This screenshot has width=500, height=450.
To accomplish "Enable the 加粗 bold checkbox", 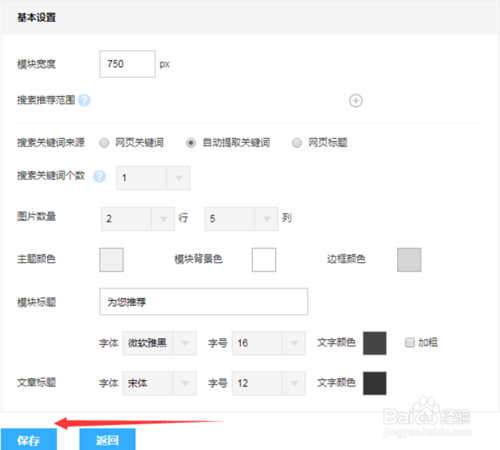I will pos(410,342).
